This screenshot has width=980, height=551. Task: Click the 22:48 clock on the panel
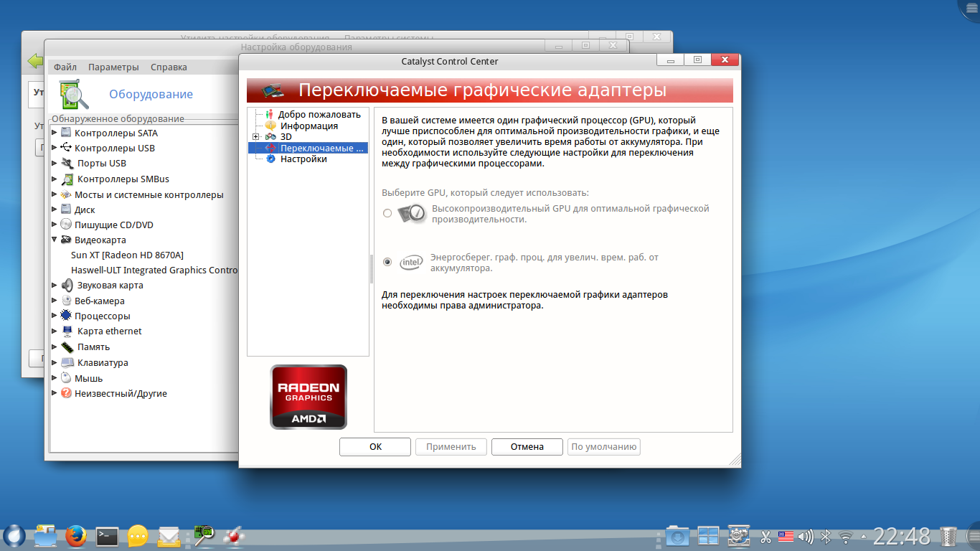coord(902,536)
